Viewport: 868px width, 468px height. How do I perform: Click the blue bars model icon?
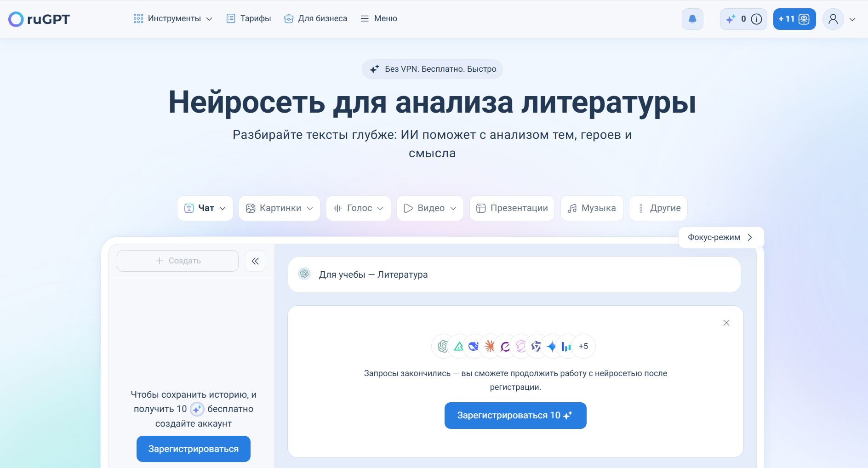[567, 346]
